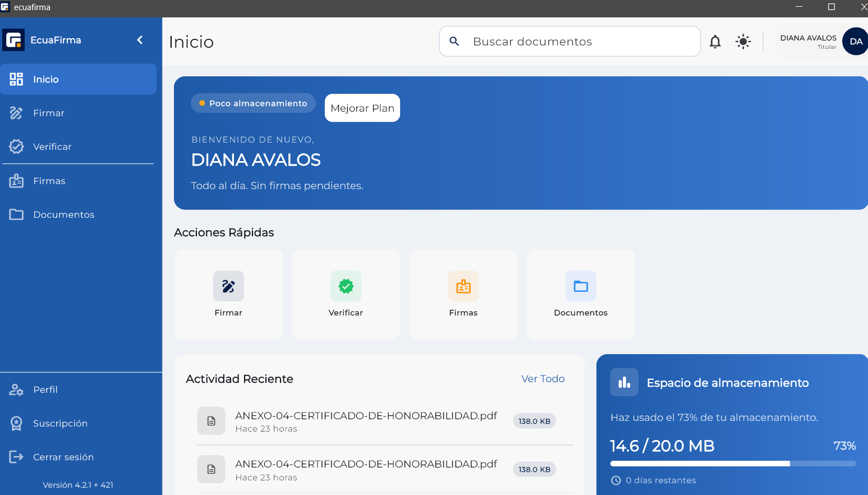Click the Poco almacenamiento badge
This screenshot has width=868, height=495.
click(253, 103)
